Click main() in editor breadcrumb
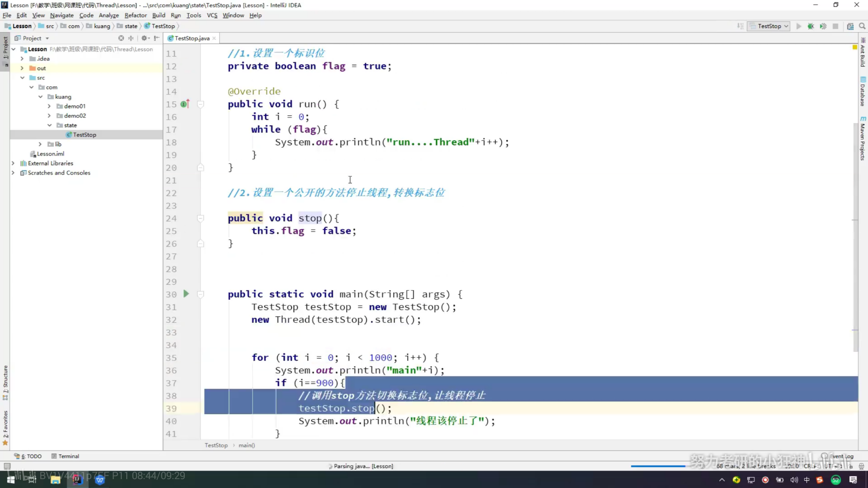Image resolution: width=868 pixels, height=488 pixels. 247,445
